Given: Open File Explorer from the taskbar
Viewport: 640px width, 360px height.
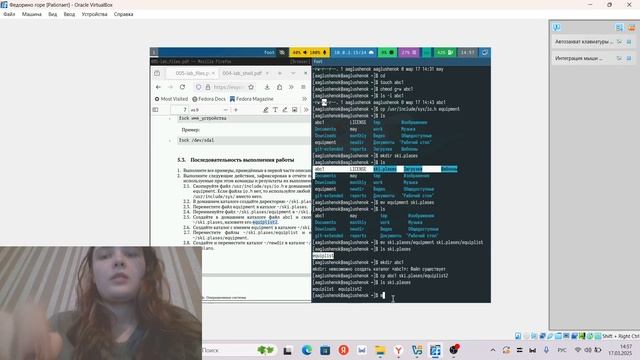Looking at the screenshot, I should 380,350.
